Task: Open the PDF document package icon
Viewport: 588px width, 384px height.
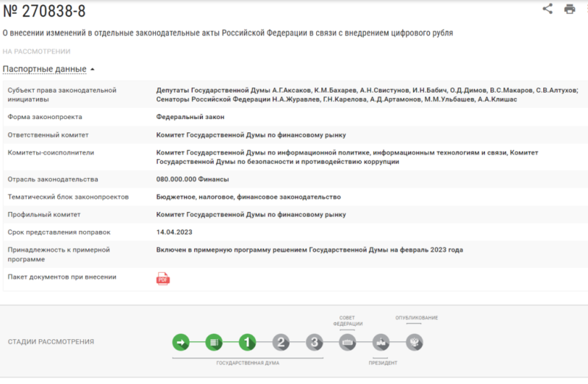Action: [162, 279]
